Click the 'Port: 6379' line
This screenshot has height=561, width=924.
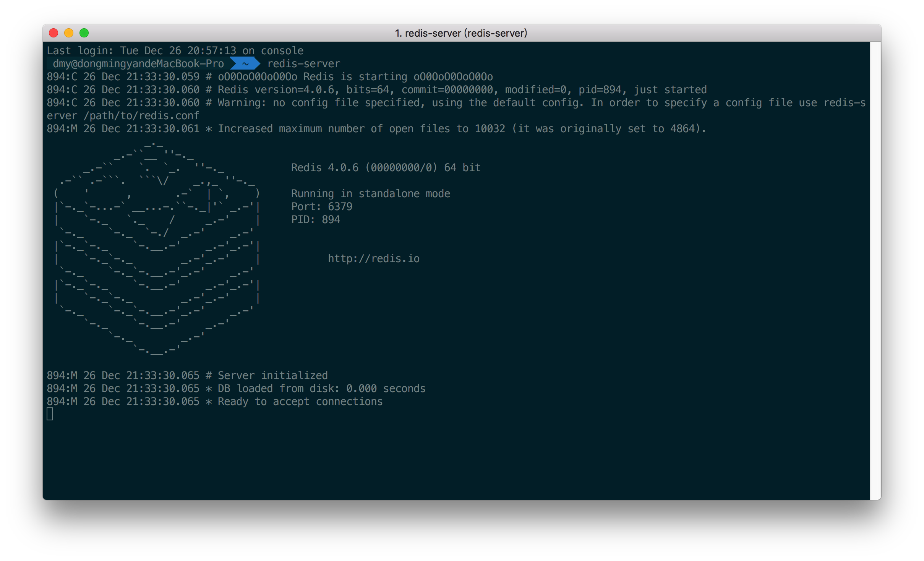[321, 207]
